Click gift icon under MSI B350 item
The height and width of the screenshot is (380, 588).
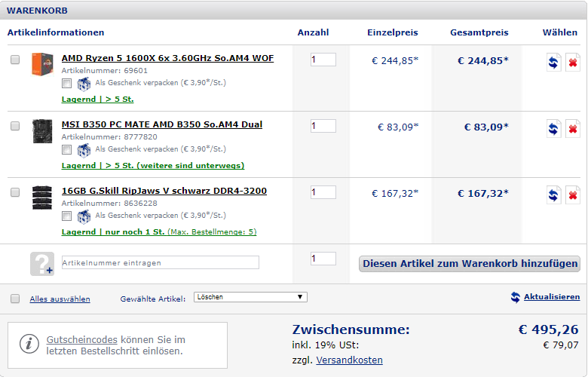[84, 151]
